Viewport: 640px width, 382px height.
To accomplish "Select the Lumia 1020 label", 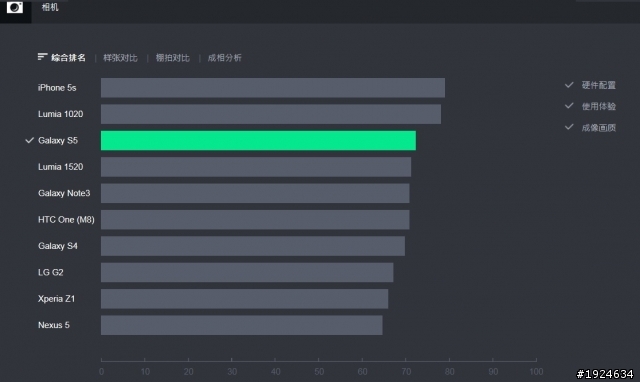I will [x=60, y=114].
